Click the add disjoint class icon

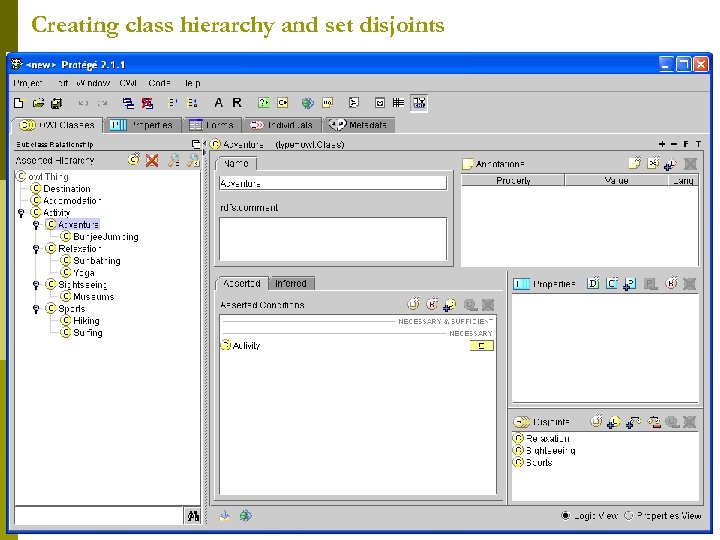point(613,422)
